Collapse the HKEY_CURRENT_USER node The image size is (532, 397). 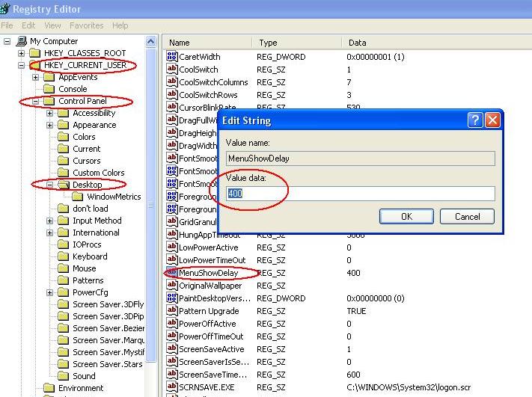[x=21, y=65]
